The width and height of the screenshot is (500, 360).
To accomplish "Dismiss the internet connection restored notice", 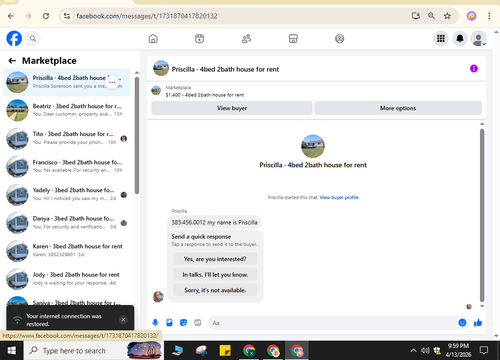I will click(123, 320).
